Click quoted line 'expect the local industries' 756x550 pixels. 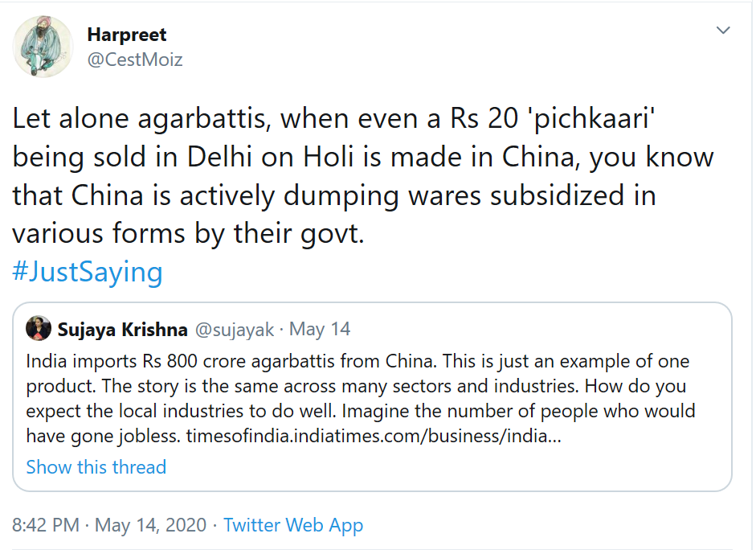[360, 412]
